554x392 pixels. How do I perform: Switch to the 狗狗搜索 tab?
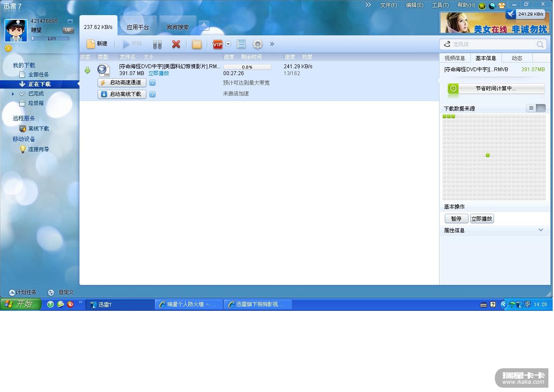[177, 27]
